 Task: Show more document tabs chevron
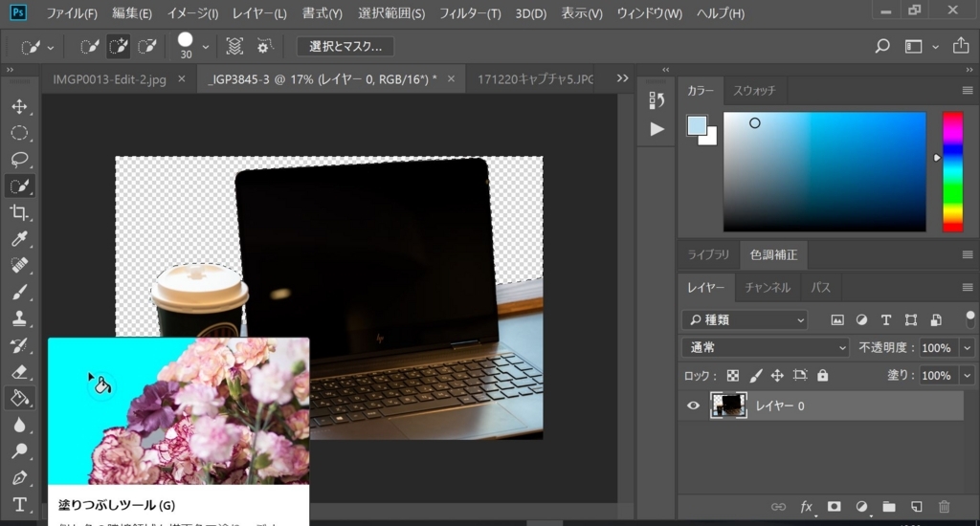(622, 78)
